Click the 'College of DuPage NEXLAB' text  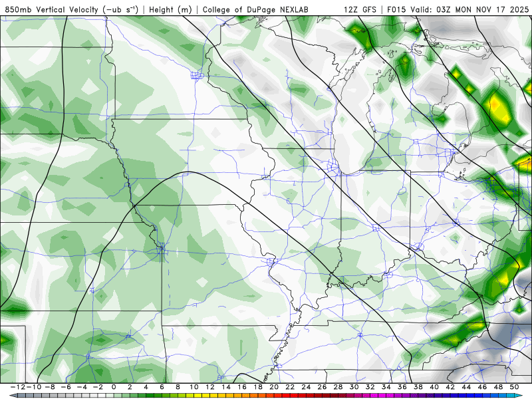pyautogui.click(x=255, y=9)
